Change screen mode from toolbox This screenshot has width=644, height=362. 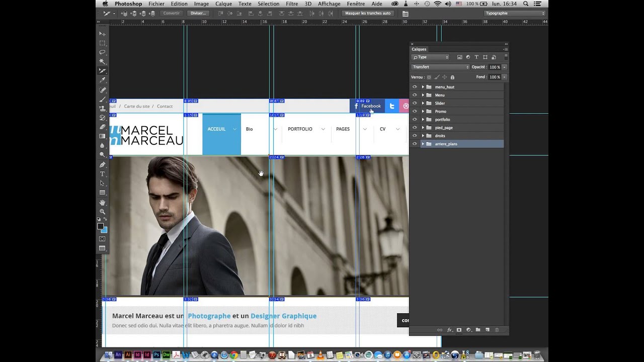coord(102,248)
